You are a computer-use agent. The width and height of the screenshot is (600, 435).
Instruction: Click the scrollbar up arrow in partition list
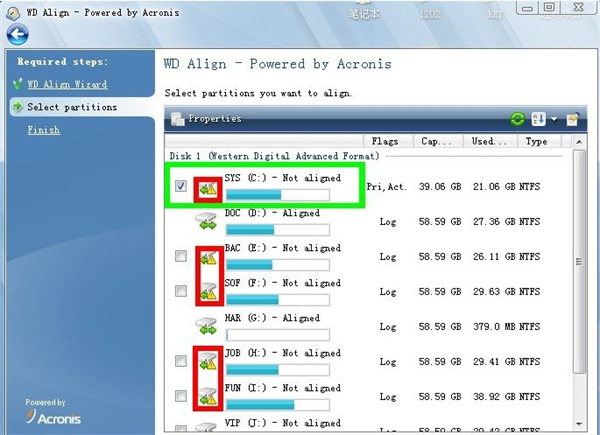579,142
